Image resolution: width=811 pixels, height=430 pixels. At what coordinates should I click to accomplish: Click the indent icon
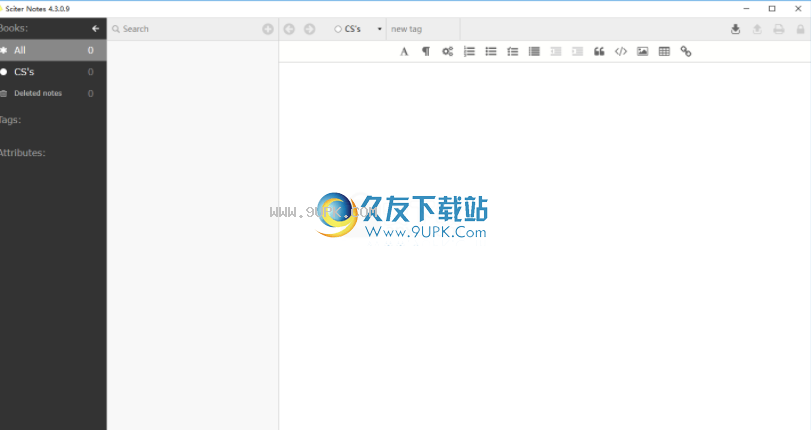click(578, 51)
